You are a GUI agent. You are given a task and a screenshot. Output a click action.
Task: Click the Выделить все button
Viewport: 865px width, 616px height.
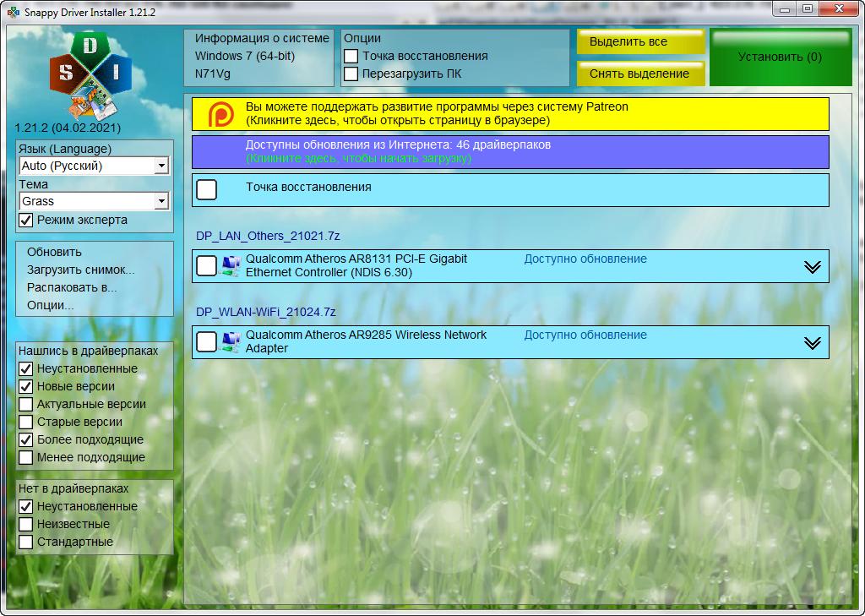point(641,42)
